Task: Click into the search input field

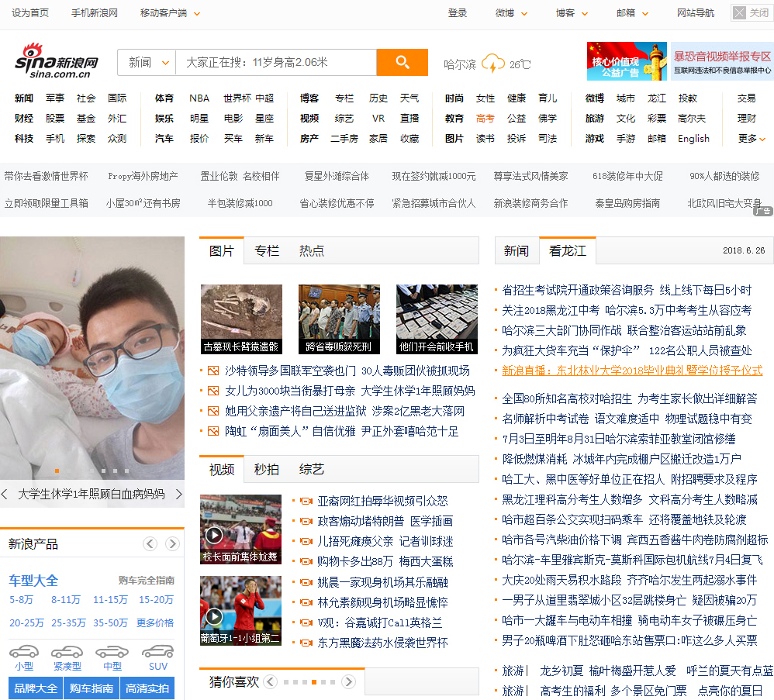Action: pos(275,63)
